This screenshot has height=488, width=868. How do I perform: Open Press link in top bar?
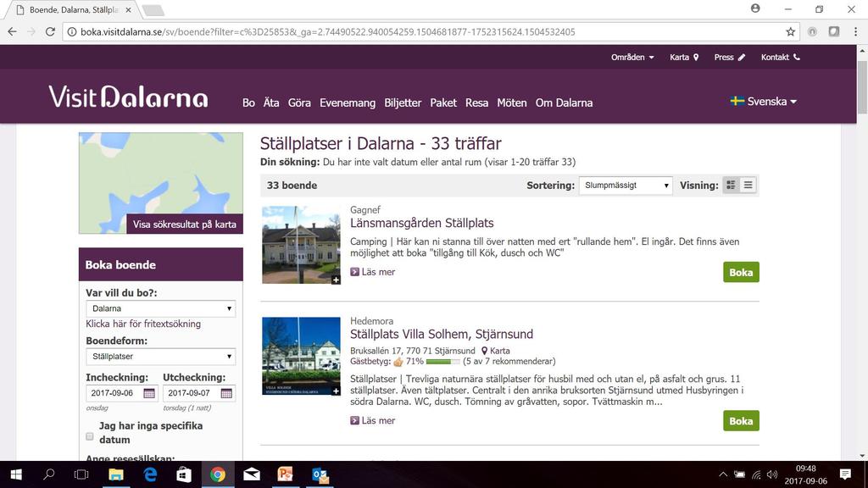pyautogui.click(x=730, y=57)
